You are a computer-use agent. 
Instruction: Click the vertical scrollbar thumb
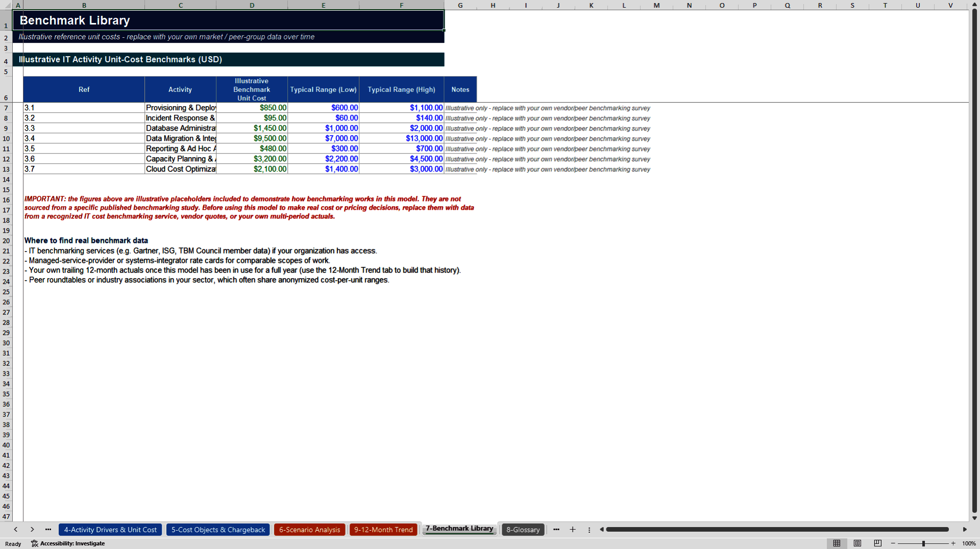(x=974, y=261)
